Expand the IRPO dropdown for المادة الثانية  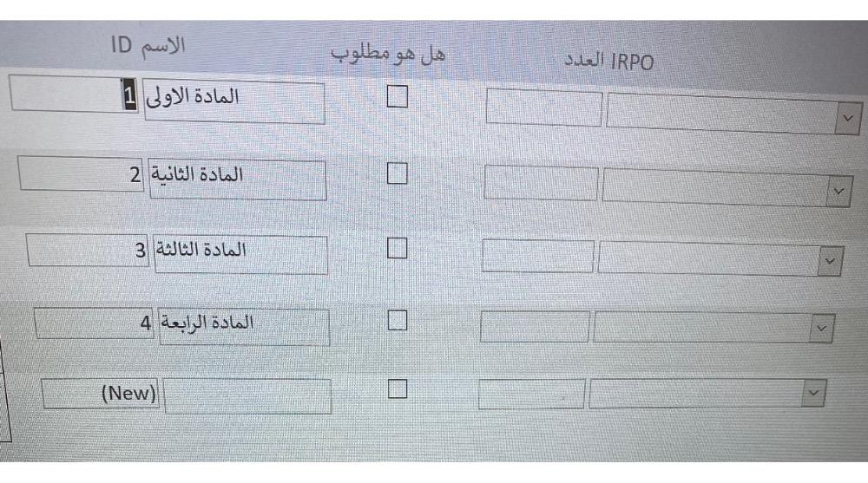pos(837,191)
